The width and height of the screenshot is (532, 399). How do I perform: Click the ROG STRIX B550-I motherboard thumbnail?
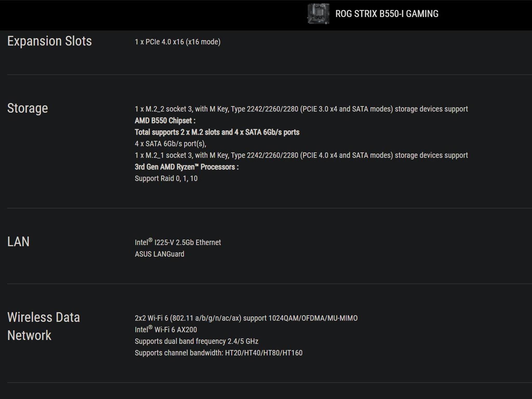(318, 14)
